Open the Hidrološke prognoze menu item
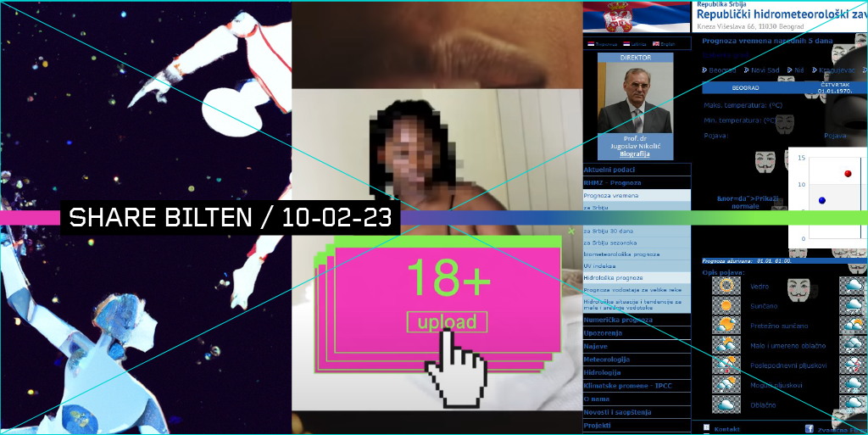868x435 pixels. click(x=614, y=277)
